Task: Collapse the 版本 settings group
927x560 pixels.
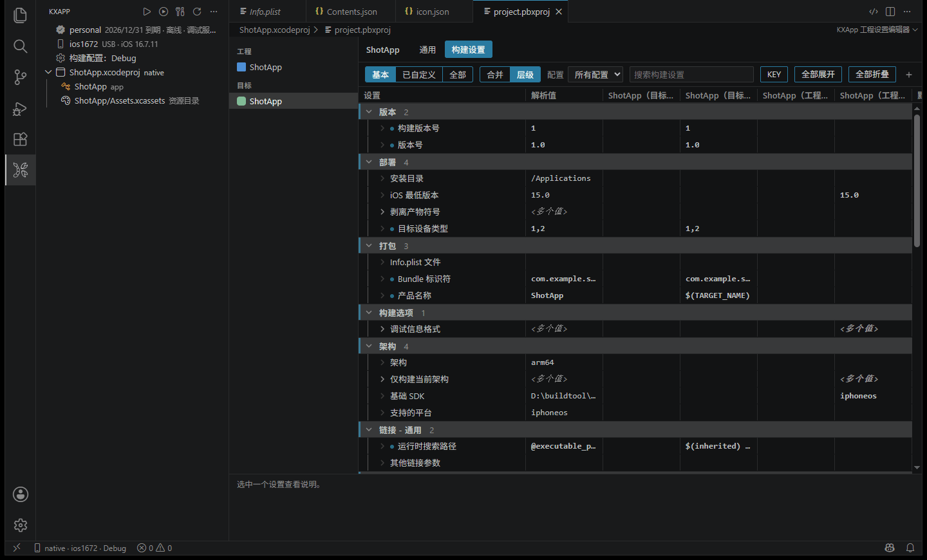Action: [x=369, y=112]
